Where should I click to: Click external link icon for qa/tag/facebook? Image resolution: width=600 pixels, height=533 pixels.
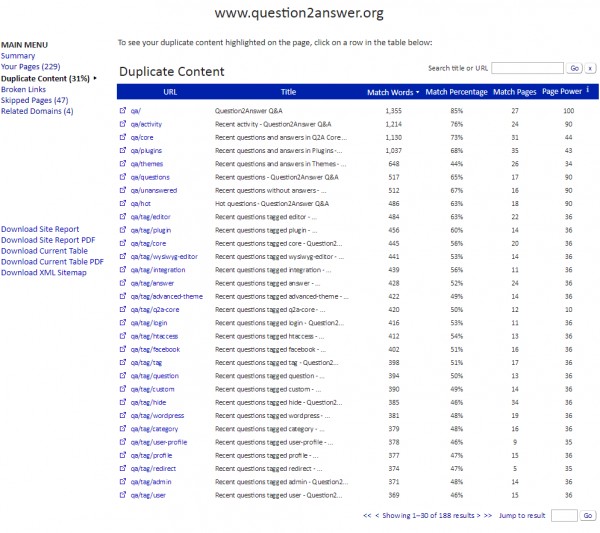click(123, 349)
